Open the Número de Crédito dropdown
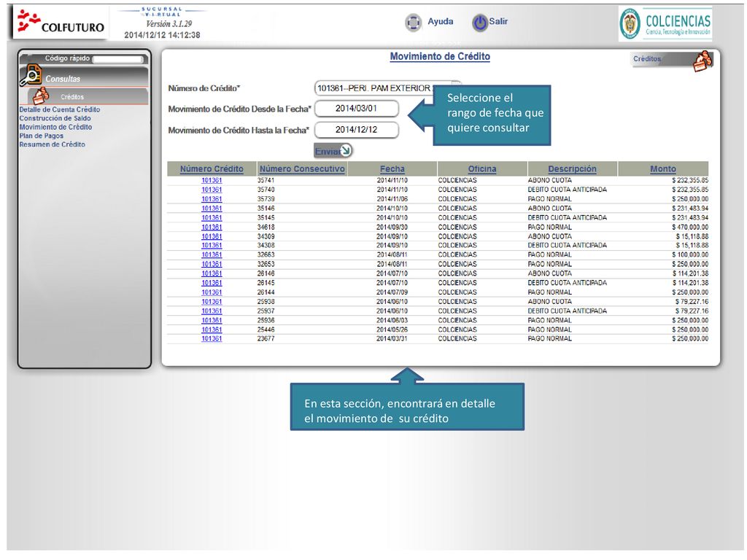 [388, 88]
